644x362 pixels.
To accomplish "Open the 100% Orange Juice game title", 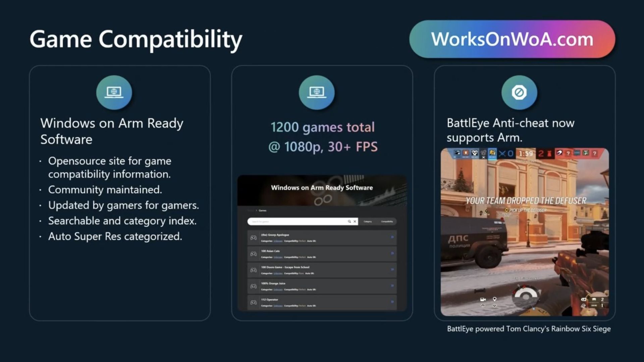I will click(273, 283).
